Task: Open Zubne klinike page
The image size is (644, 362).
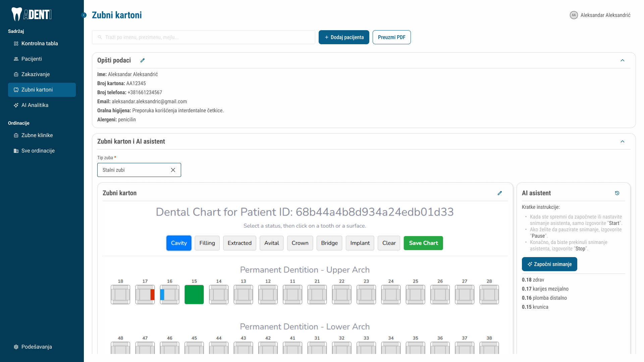Action: (x=42, y=135)
